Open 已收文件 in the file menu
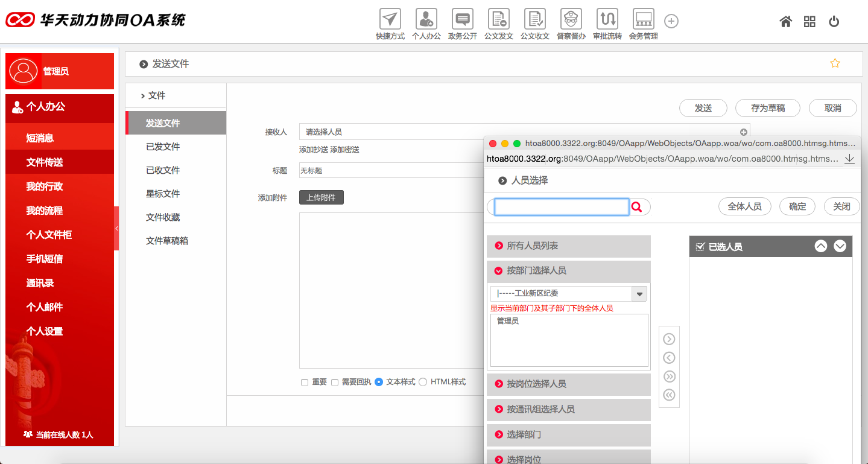This screenshot has width=868, height=464. (163, 170)
